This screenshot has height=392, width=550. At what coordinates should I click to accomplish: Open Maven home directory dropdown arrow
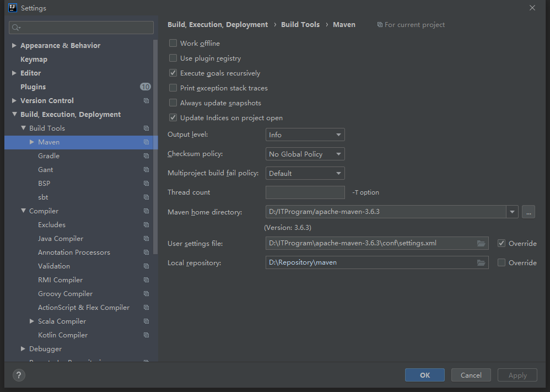click(512, 212)
